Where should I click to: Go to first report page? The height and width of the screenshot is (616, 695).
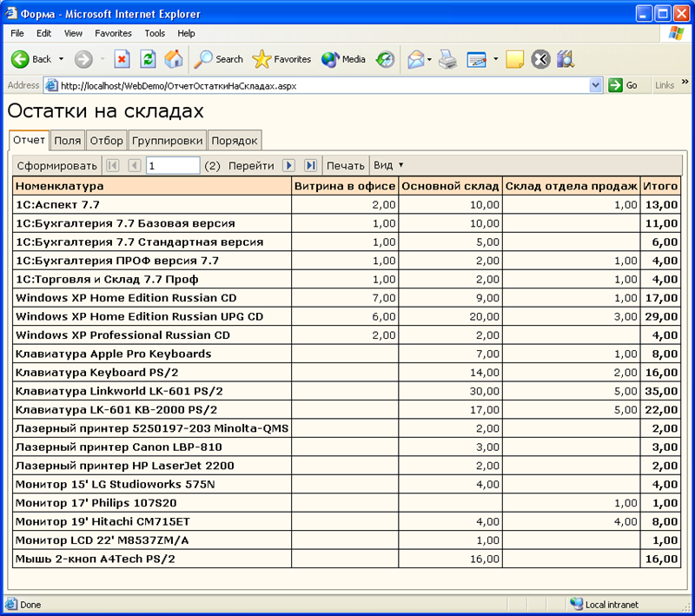[x=113, y=165]
